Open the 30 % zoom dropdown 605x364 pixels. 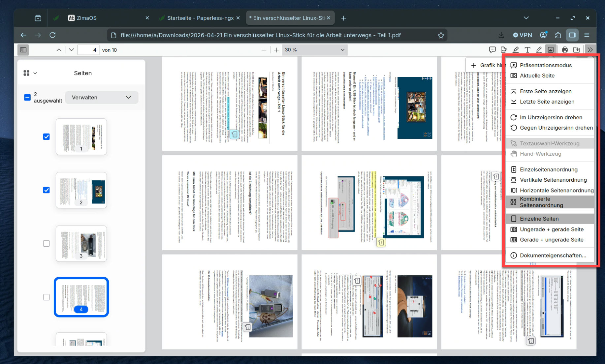click(314, 50)
